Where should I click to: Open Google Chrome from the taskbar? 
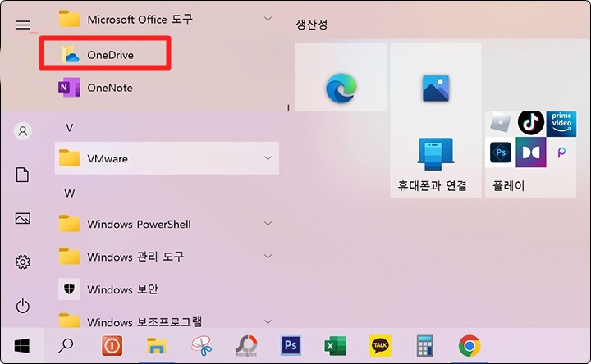(470, 346)
